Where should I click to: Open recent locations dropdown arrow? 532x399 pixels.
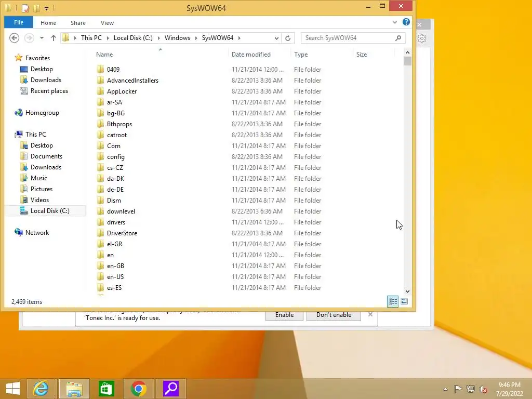tap(42, 38)
